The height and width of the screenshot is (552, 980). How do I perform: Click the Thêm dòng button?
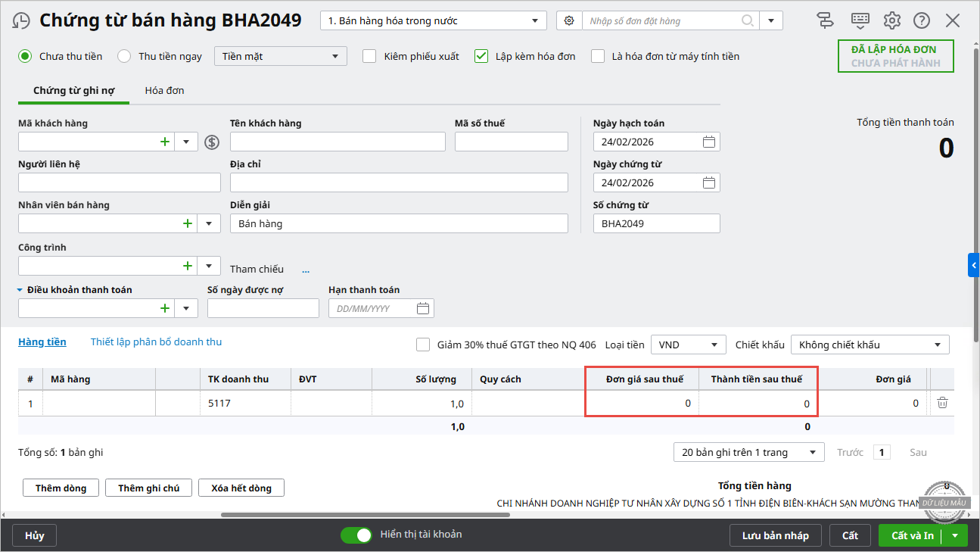coord(61,488)
